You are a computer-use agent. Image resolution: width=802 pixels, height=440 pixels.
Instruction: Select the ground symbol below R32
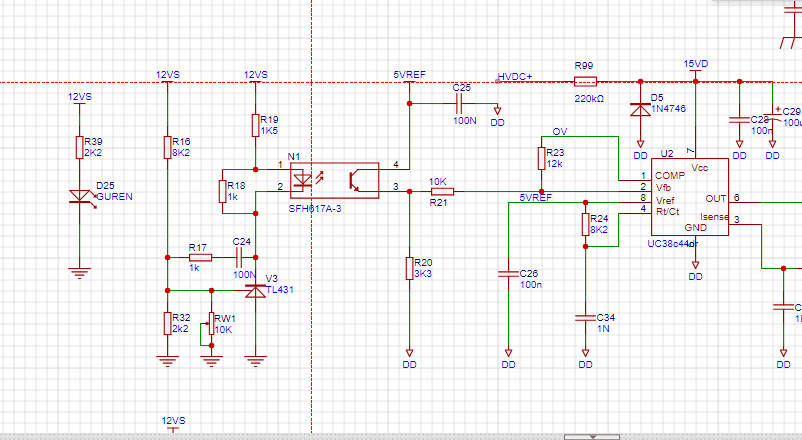(167, 361)
